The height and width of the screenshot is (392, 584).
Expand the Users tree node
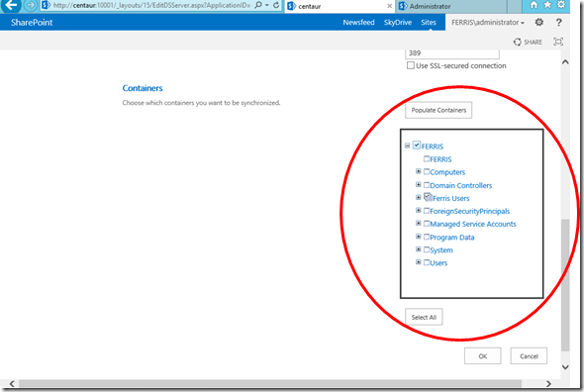click(x=419, y=262)
